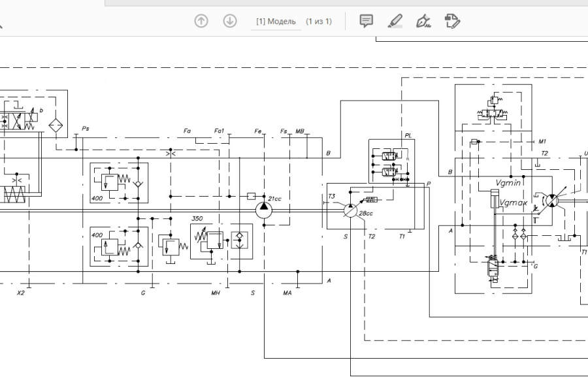
Task: Click the 'PL' port label
Action: pyautogui.click(x=408, y=135)
